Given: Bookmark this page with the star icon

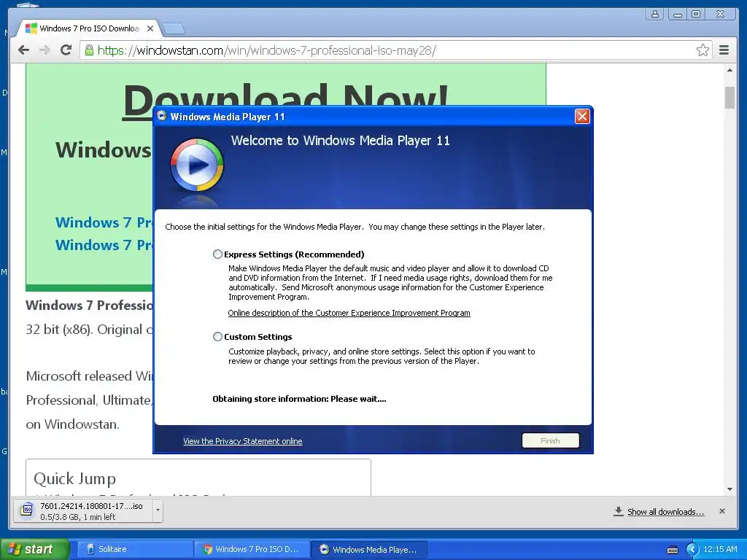Looking at the screenshot, I should pyautogui.click(x=703, y=50).
